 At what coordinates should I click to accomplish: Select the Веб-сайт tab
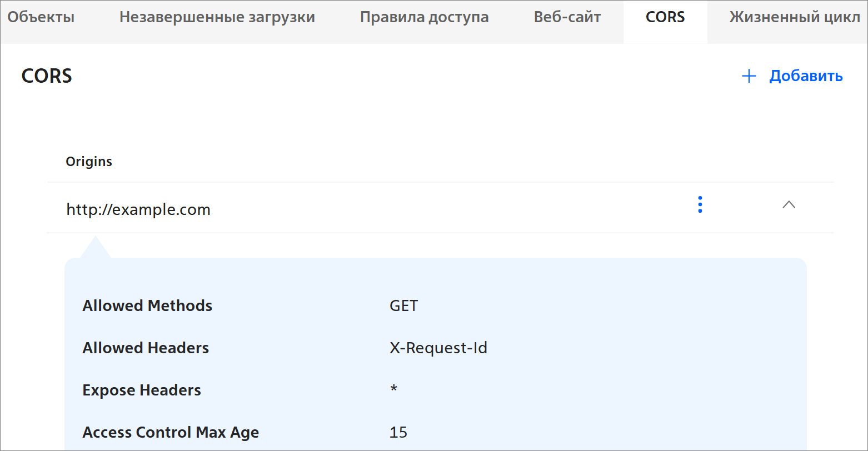567,17
